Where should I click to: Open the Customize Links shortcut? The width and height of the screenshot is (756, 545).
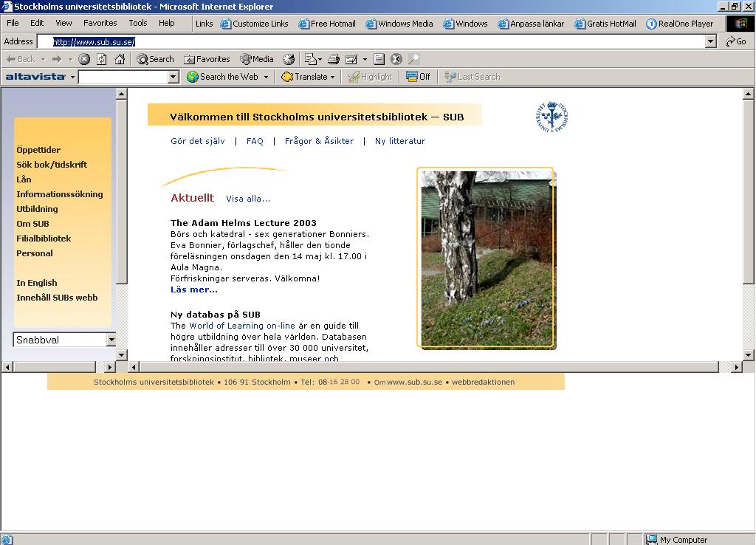pyautogui.click(x=254, y=24)
